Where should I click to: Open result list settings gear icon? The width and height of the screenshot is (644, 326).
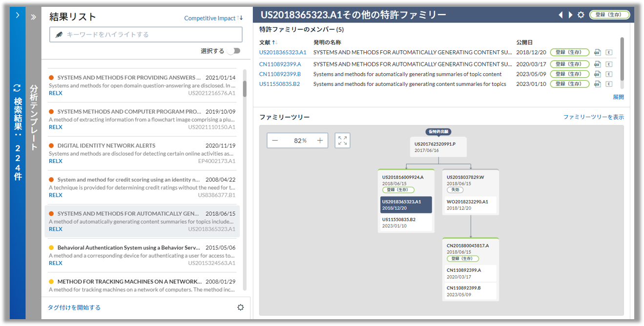tap(240, 307)
